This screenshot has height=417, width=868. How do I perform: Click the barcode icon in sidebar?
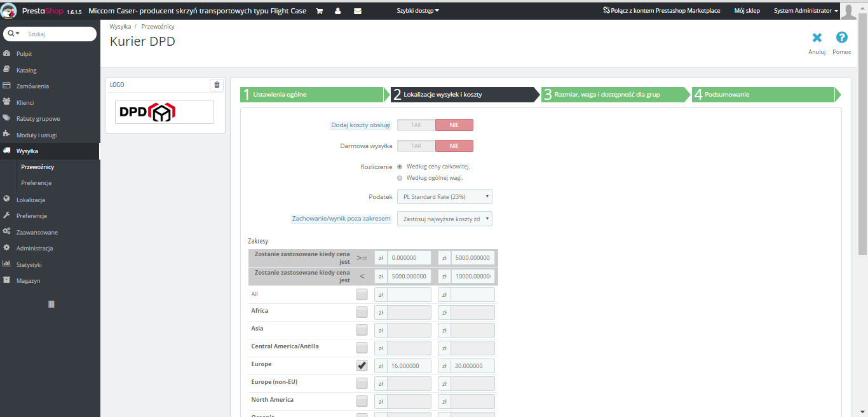(51, 304)
